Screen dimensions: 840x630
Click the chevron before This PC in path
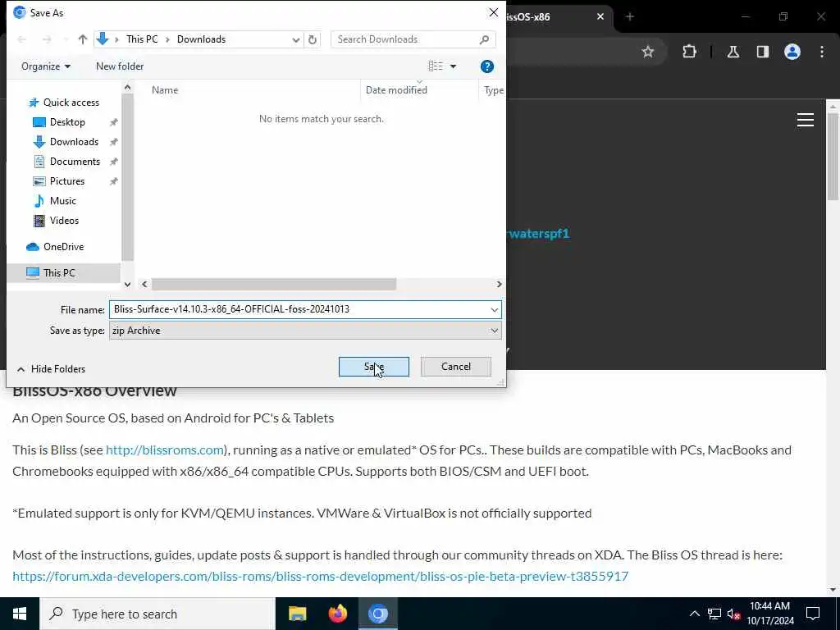coord(116,39)
